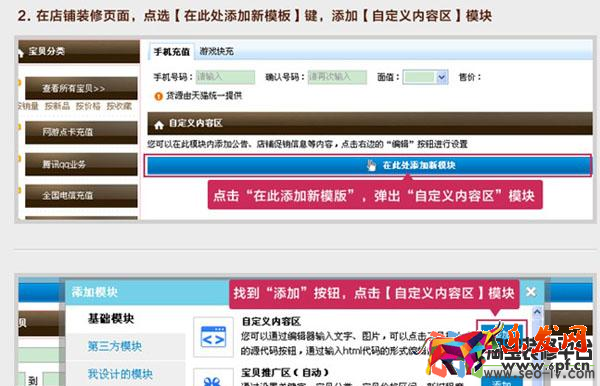Screen dimensions: 600x386
Task: Click the orange info icon near 货源由天猫统一提供
Action: coord(158,96)
